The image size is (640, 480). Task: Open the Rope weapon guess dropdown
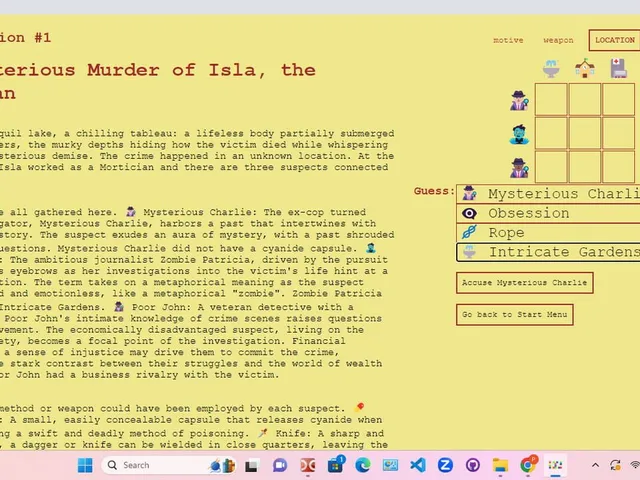[x=548, y=233]
